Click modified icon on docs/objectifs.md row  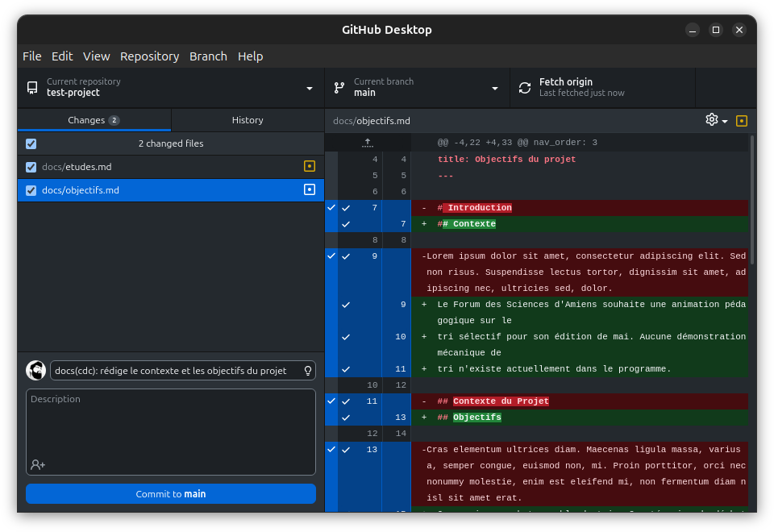[310, 189]
